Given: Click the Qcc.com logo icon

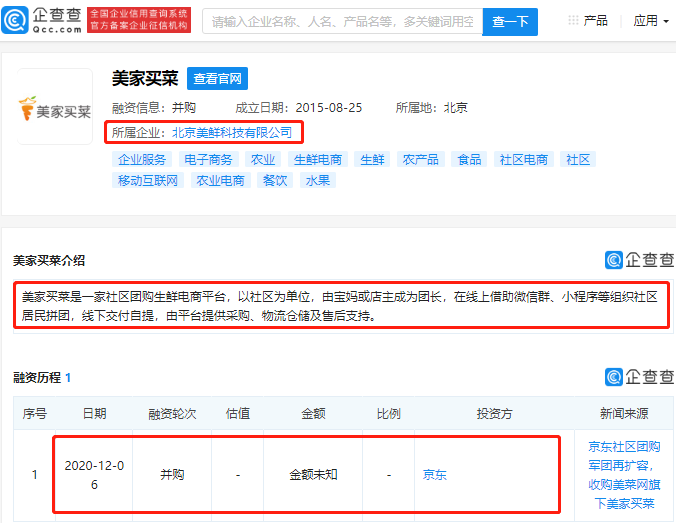Looking at the screenshot, I should click(15, 20).
